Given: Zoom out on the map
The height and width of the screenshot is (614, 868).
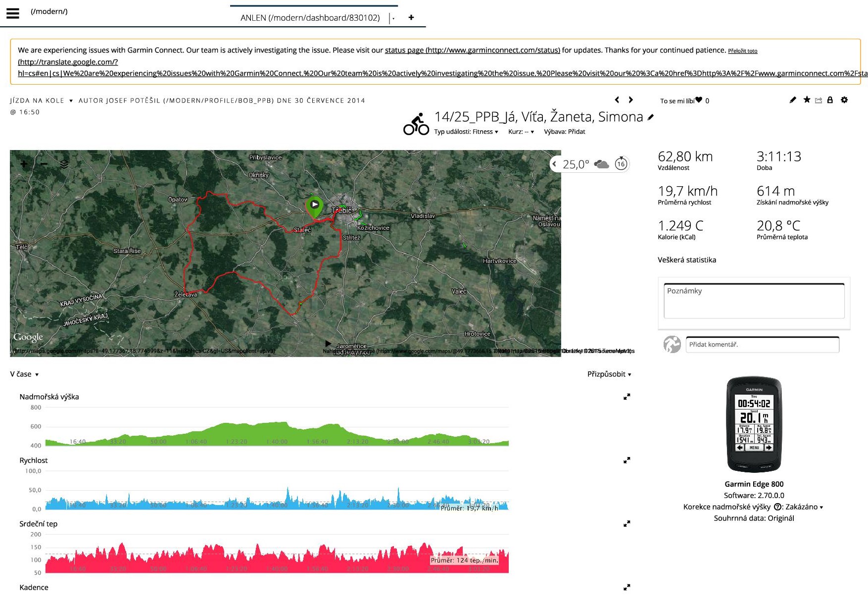Looking at the screenshot, I should (44, 164).
